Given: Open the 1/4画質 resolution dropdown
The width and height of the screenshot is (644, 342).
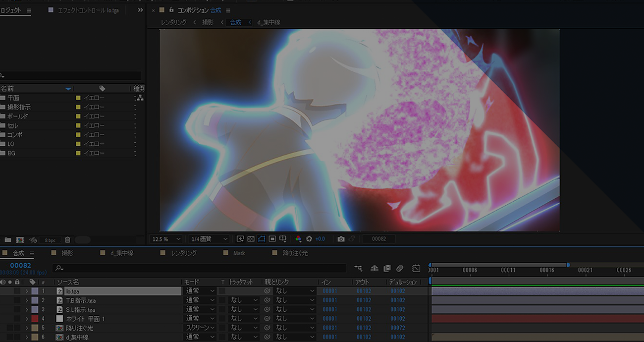Looking at the screenshot, I should tap(209, 239).
